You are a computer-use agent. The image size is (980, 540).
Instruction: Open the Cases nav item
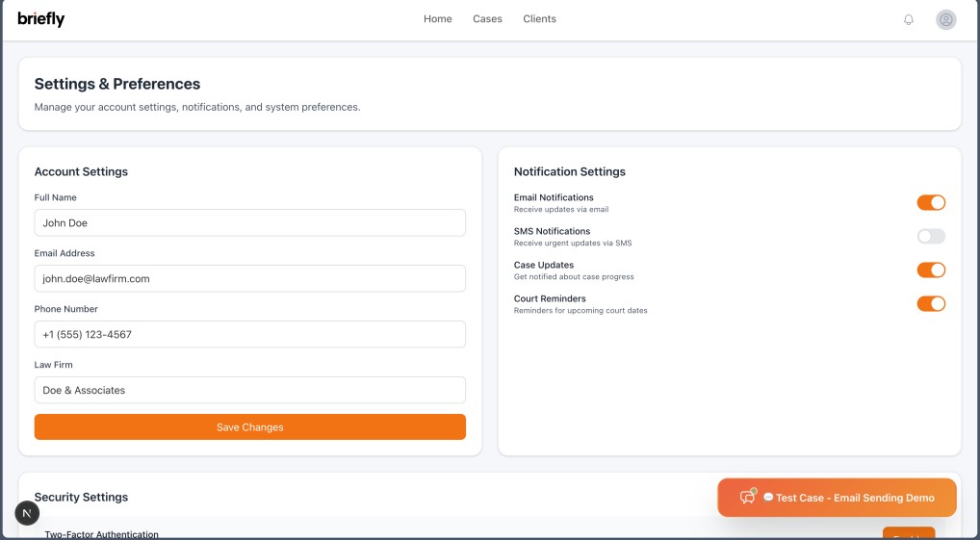click(487, 19)
